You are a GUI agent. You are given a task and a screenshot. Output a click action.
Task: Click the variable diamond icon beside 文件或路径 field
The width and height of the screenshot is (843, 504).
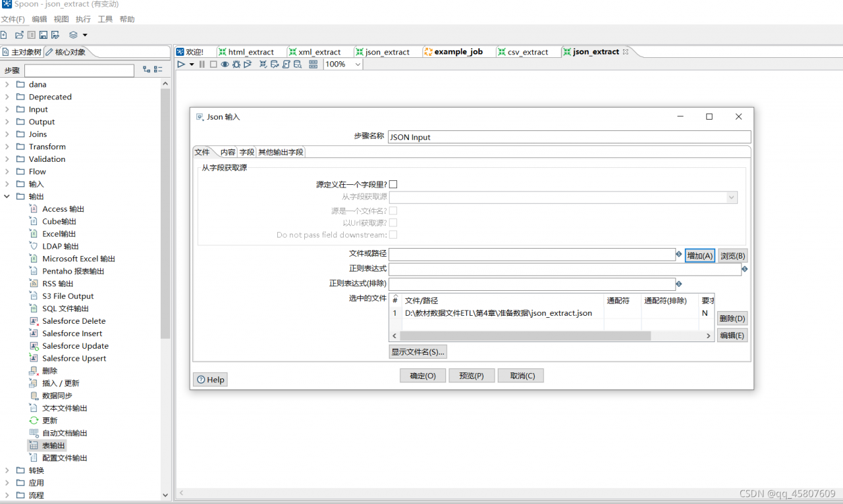(679, 254)
